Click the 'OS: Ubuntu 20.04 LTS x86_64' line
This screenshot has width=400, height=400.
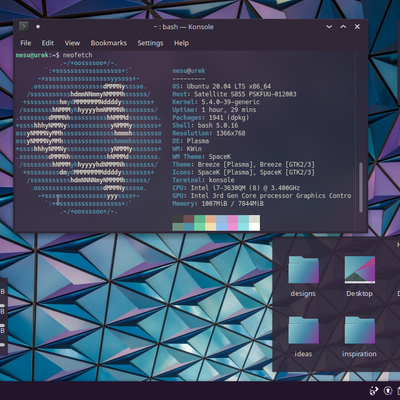tap(222, 86)
